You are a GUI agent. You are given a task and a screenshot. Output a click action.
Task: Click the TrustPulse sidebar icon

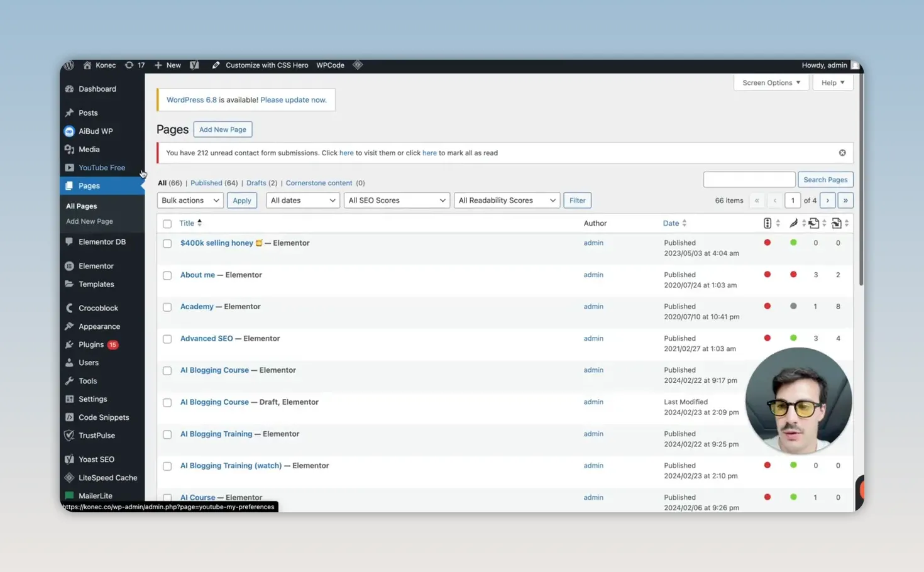69,436
